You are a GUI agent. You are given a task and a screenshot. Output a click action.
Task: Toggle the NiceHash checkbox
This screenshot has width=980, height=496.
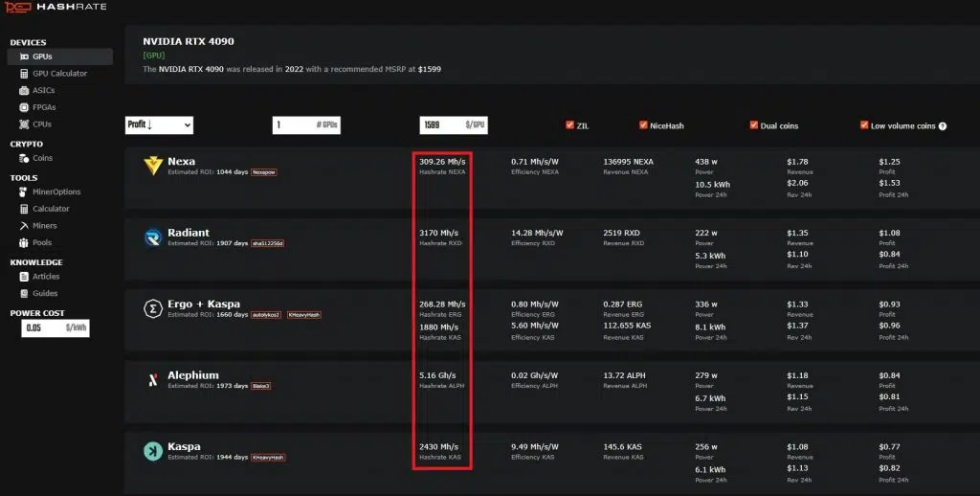pos(643,125)
